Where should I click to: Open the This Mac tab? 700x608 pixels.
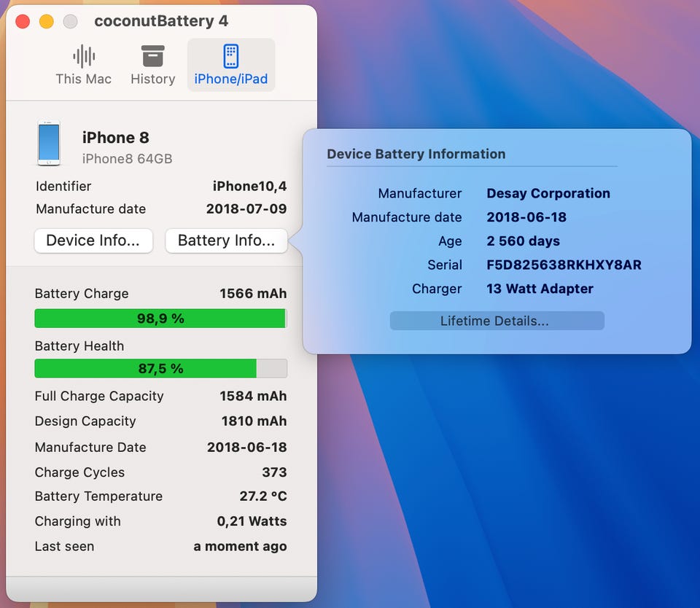point(83,65)
